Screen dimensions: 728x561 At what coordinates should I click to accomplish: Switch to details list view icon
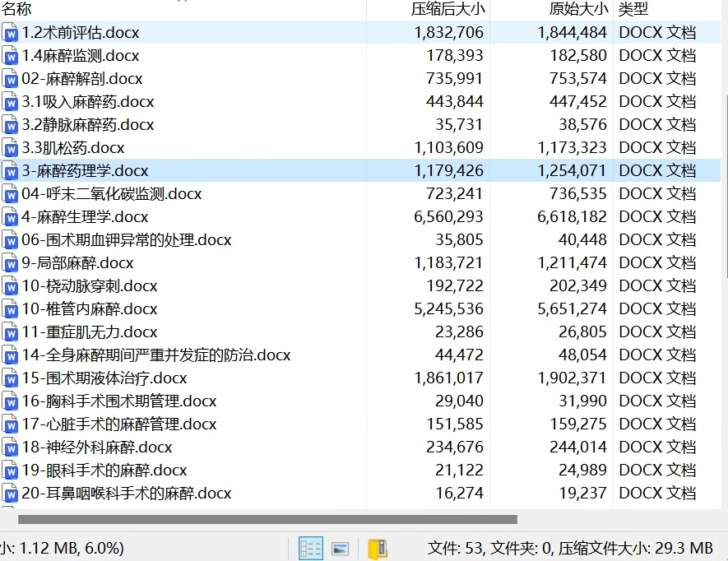[x=311, y=548]
